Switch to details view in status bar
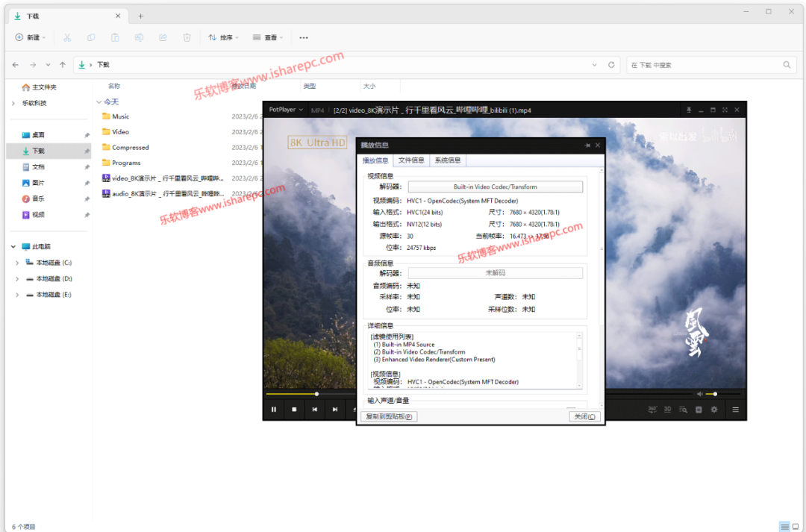The width and height of the screenshot is (806, 532). [x=784, y=526]
